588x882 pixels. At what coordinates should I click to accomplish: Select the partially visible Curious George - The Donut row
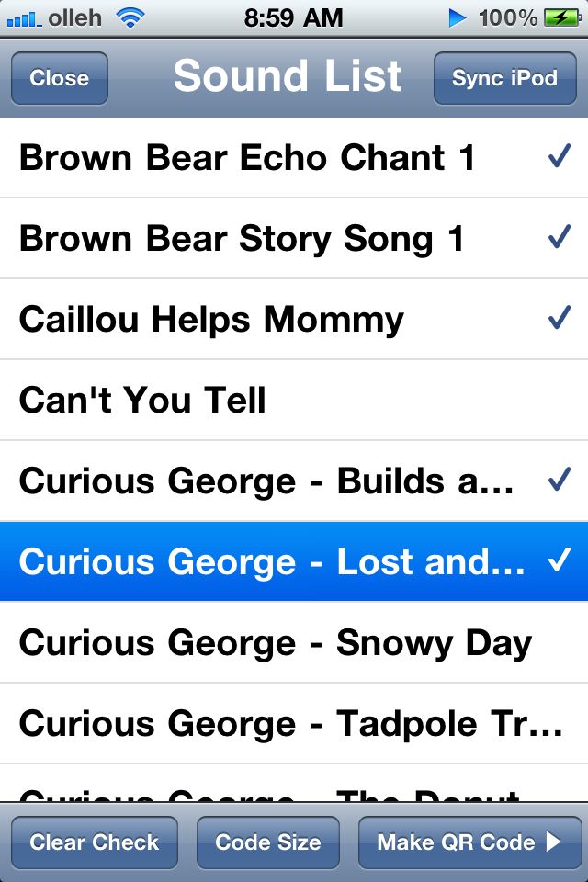pyautogui.click(x=294, y=783)
